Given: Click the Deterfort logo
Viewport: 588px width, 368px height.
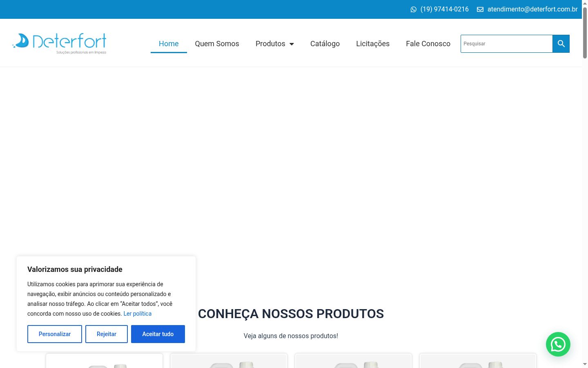Looking at the screenshot, I should pos(60,43).
